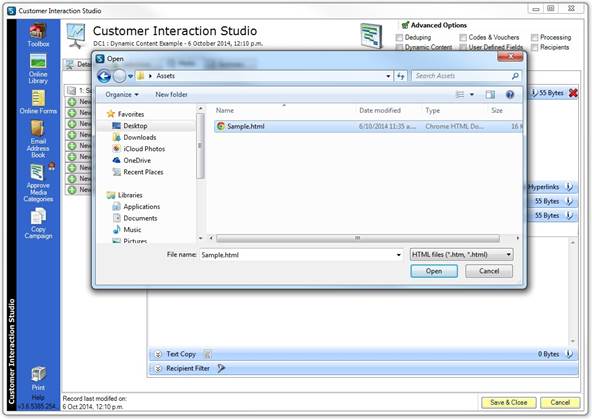Open the File name history dropdown arrow
The image size is (592, 419).
coord(398,255)
